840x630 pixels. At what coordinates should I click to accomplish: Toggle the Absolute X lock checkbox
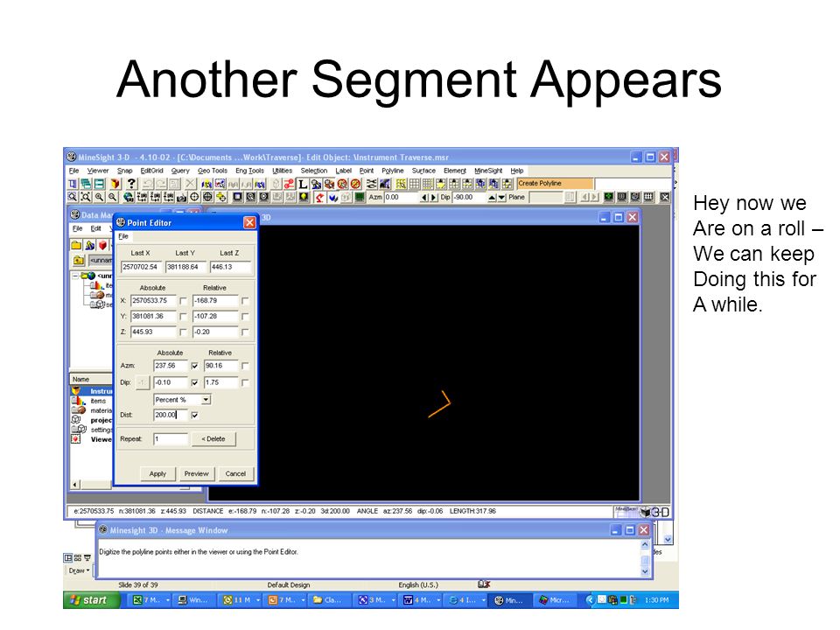tap(183, 301)
